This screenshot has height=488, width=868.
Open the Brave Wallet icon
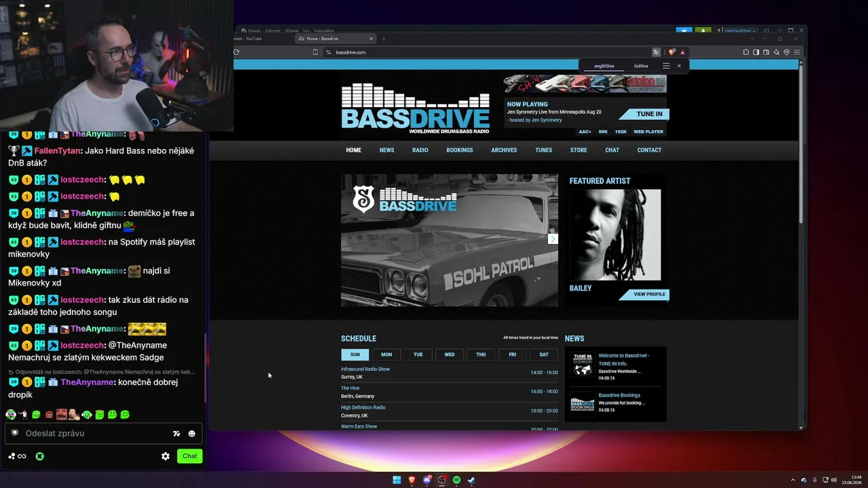point(766,52)
